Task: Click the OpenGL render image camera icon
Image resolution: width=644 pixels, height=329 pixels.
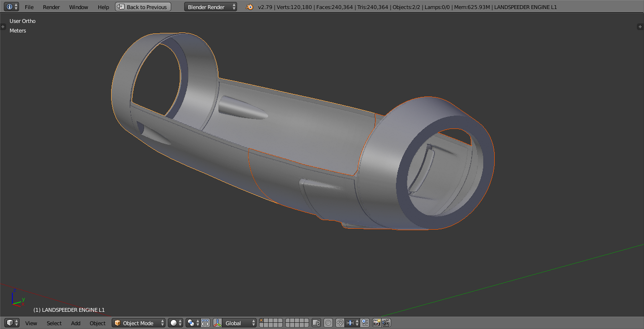Action: pyautogui.click(x=377, y=323)
